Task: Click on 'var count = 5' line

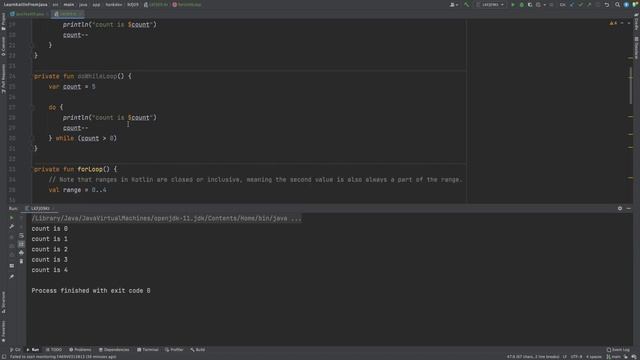Action: (72, 87)
